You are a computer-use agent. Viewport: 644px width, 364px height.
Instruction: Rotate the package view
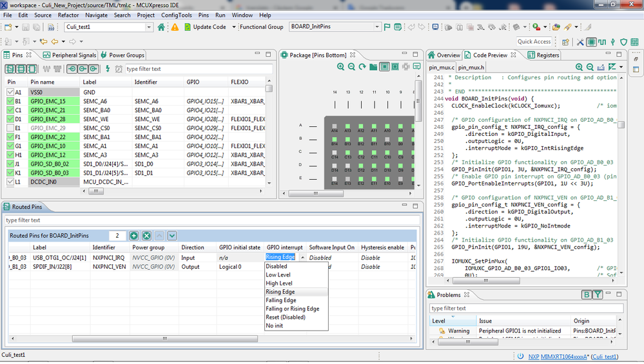362,67
